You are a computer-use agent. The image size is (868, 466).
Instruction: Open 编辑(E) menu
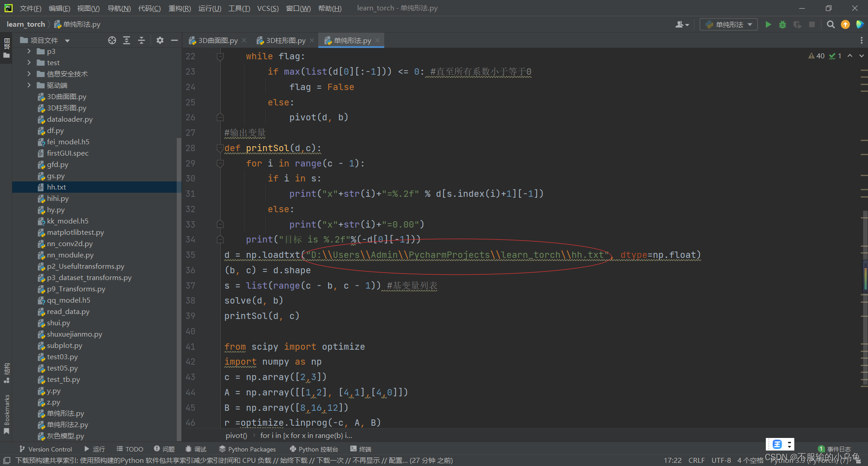(x=59, y=8)
